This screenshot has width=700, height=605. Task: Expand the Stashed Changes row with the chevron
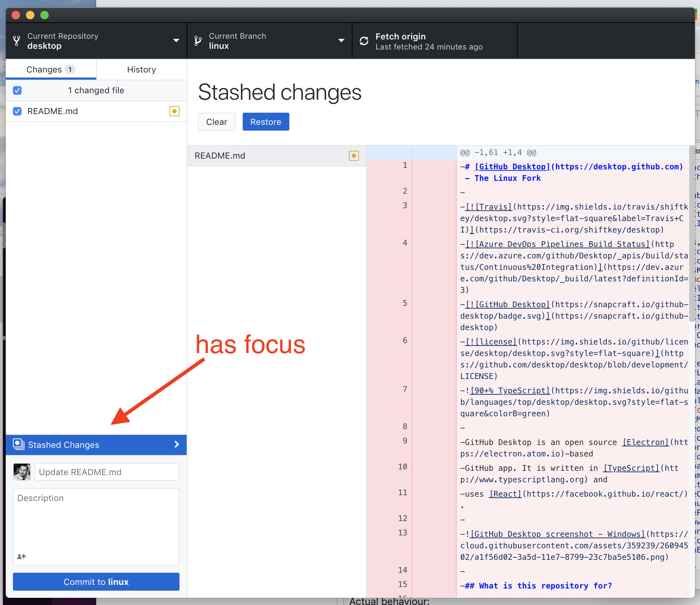click(x=176, y=445)
